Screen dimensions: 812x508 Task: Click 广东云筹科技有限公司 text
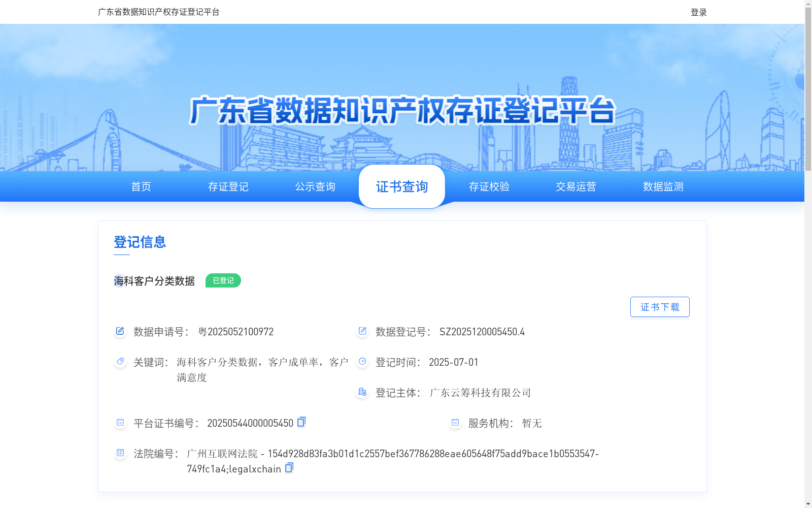click(x=480, y=393)
